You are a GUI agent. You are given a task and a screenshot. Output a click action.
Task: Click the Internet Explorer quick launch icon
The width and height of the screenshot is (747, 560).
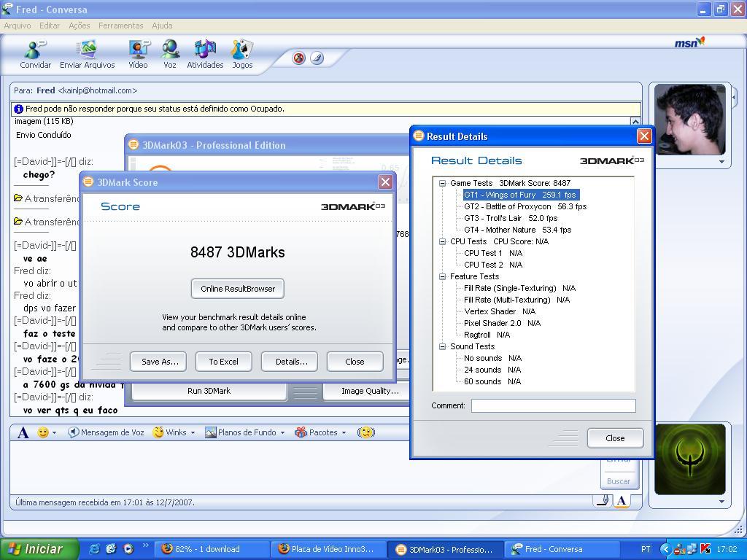coord(95,549)
